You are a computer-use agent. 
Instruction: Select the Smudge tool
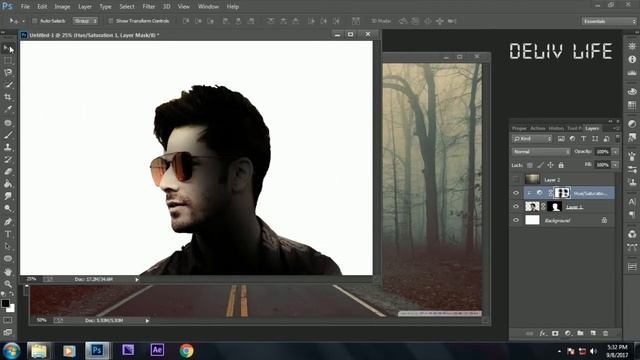[8, 196]
